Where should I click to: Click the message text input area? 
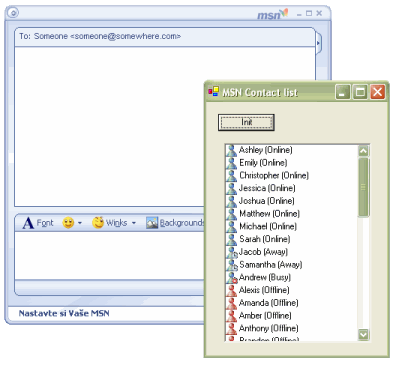[x=109, y=255]
